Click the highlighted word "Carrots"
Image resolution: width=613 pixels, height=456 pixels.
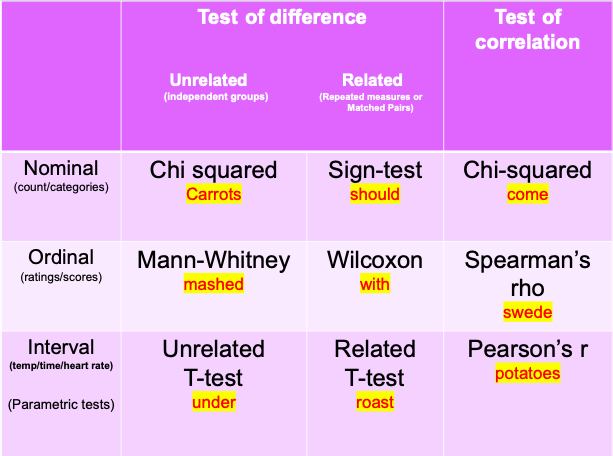click(x=213, y=195)
